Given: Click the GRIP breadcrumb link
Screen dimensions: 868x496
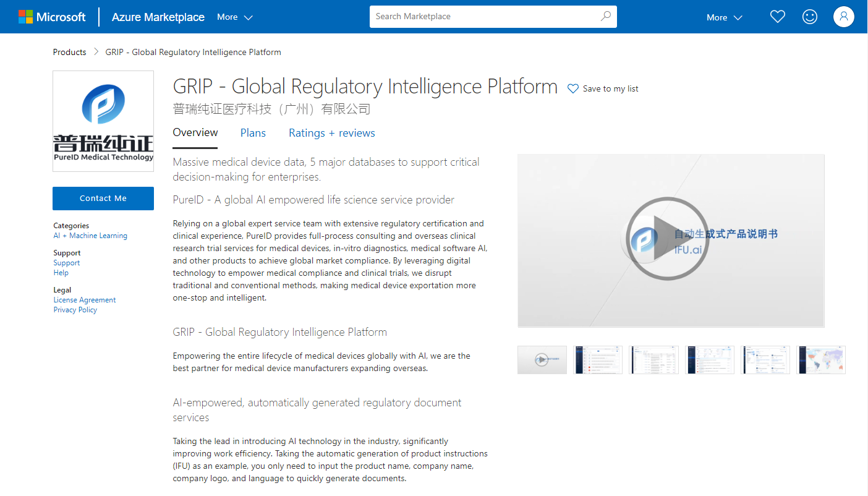Looking at the screenshot, I should pyautogui.click(x=193, y=52).
